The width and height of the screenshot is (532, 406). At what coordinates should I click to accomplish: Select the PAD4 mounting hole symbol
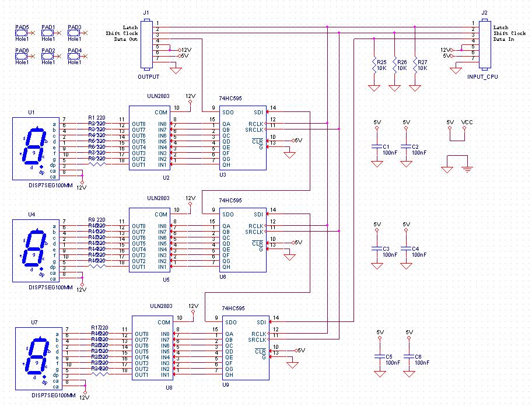(x=73, y=57)
